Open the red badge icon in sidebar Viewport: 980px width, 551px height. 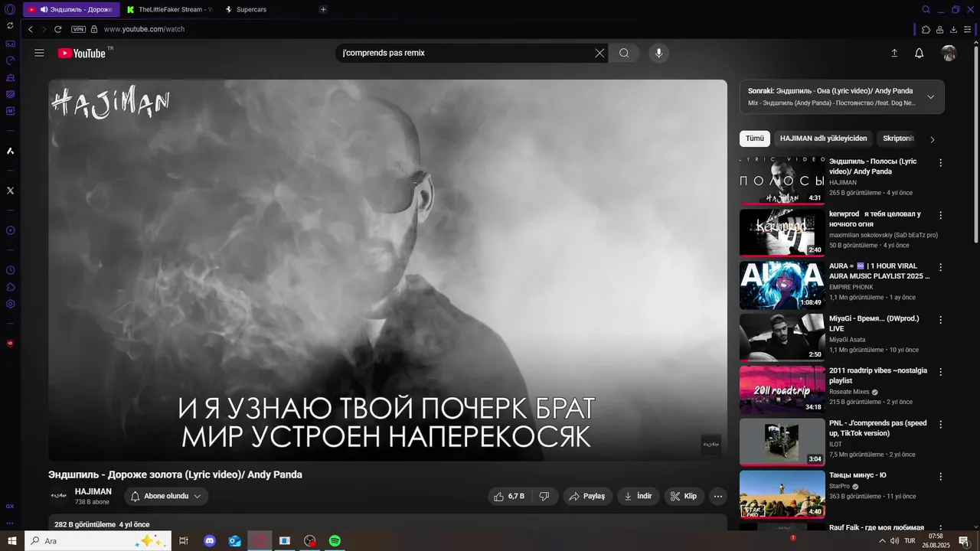10,343
